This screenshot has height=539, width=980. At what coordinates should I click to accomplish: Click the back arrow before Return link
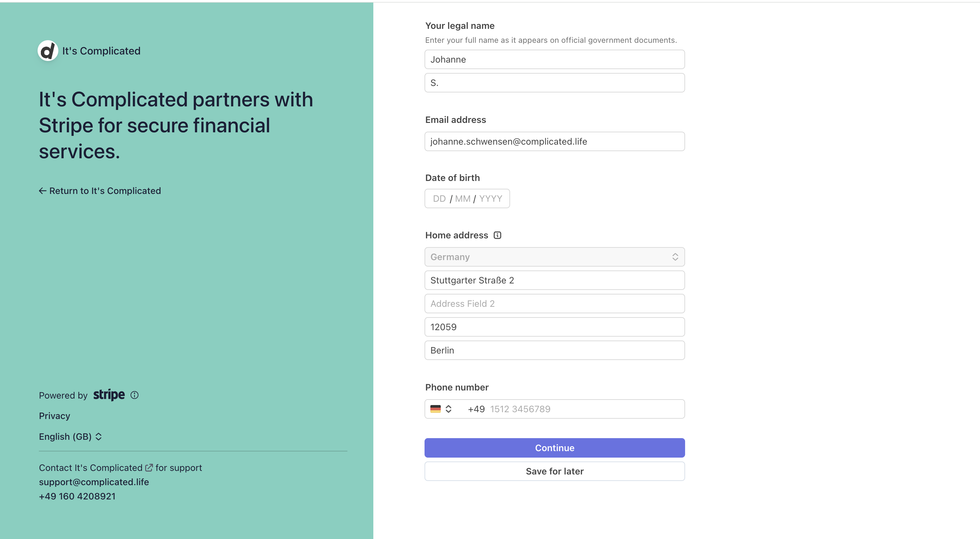coord(42,191)
